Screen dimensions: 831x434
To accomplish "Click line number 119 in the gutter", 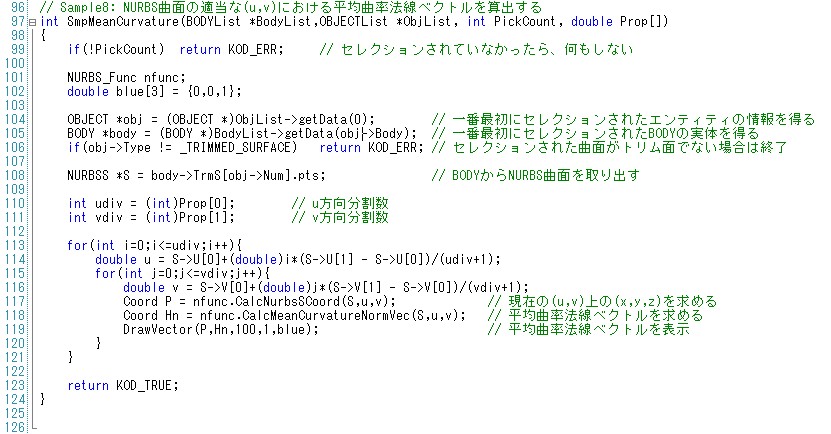I will tap(14, 329).
